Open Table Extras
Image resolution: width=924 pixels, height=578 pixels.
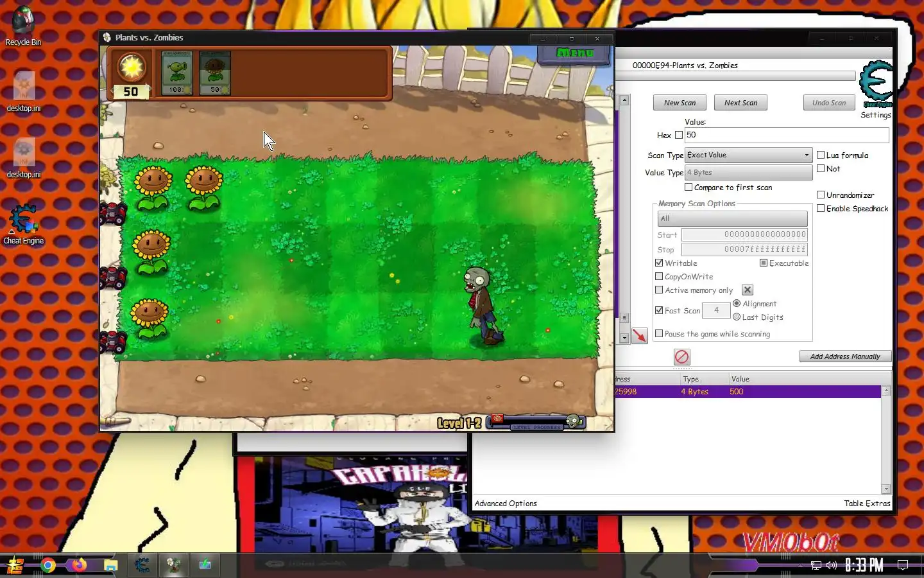[867, 504]
